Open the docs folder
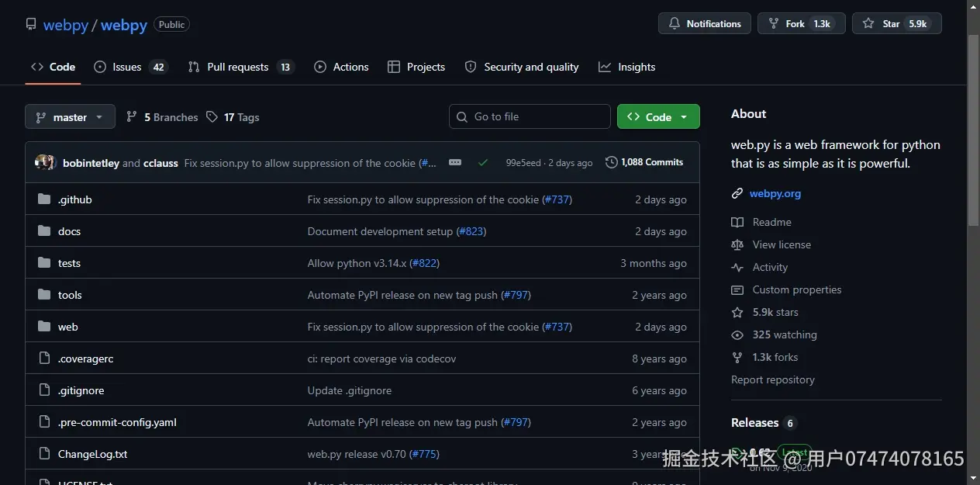 coord(69,231)
